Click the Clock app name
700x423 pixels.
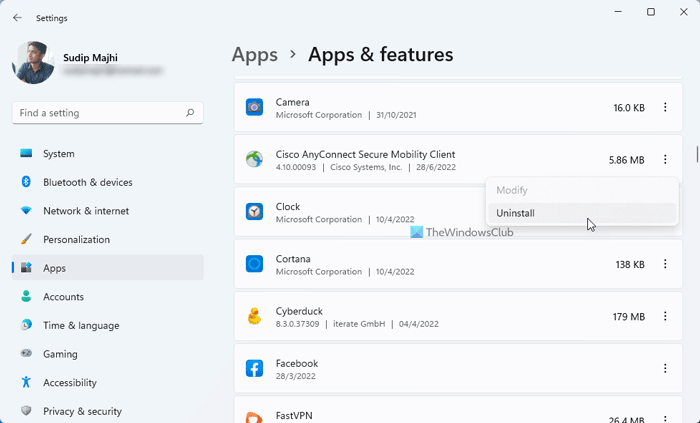coord(288,207)
